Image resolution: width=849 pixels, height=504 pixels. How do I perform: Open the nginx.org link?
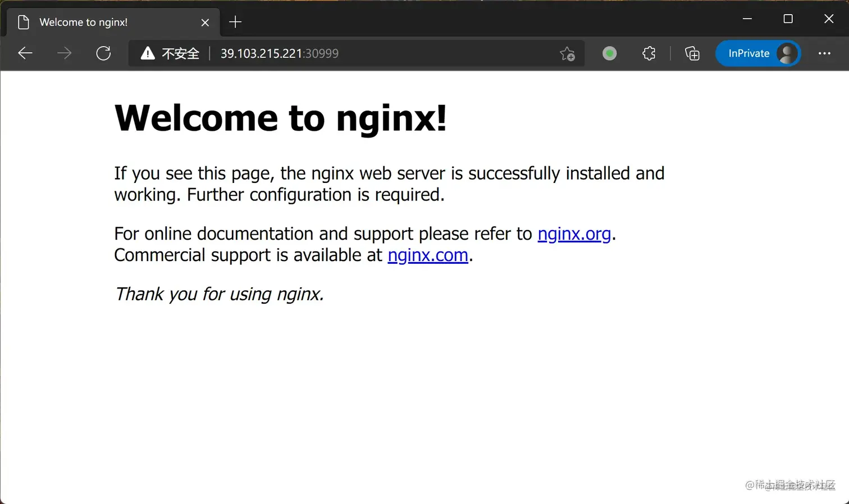pos(574,233)
